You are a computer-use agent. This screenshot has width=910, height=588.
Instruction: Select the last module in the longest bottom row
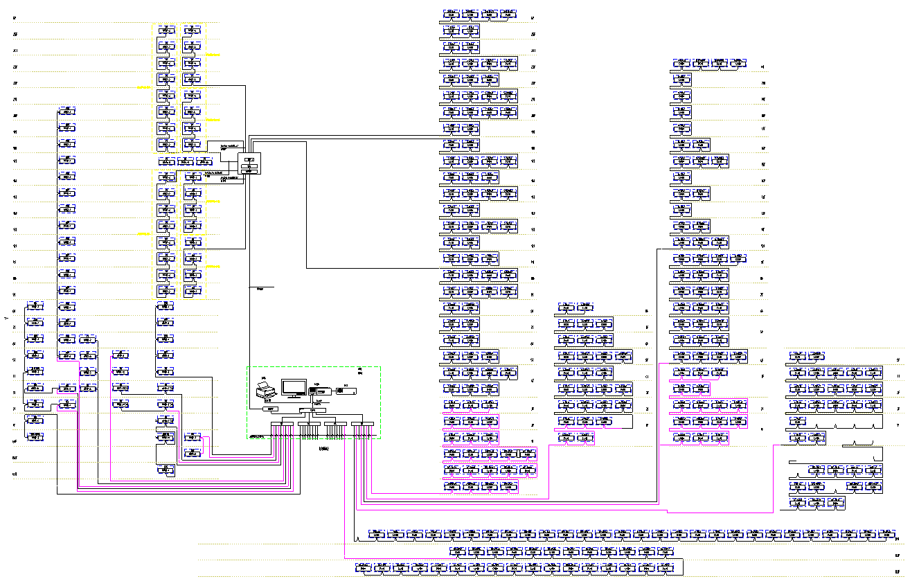click(886, 533)
